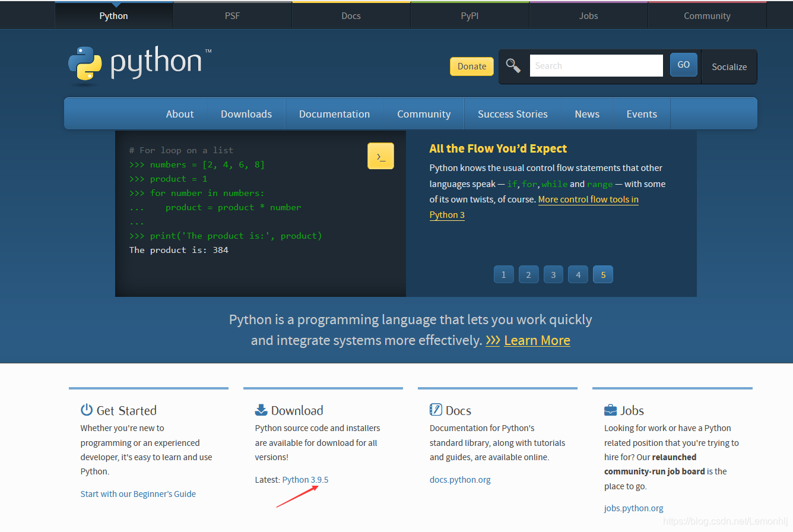Image resolution: width=793 pixels, height=532 pixels.
Task: Open the Community top tab
Action: (x=707, y=15)
